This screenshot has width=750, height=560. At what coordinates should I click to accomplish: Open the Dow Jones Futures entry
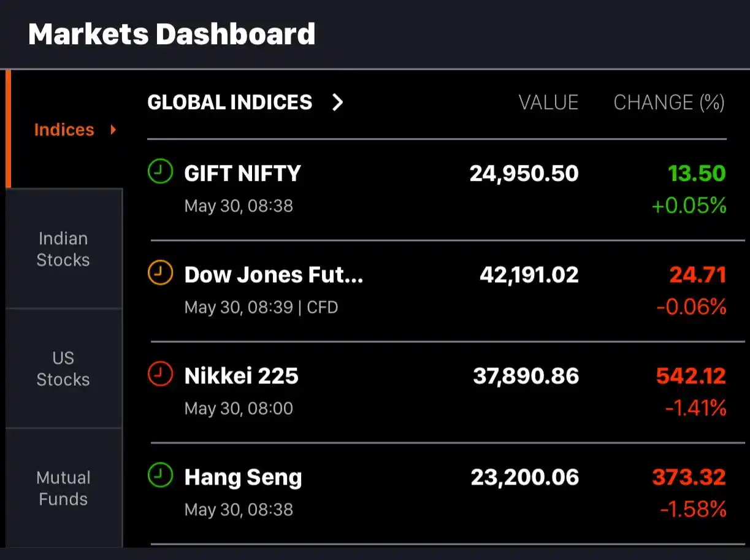click(274, 275)
